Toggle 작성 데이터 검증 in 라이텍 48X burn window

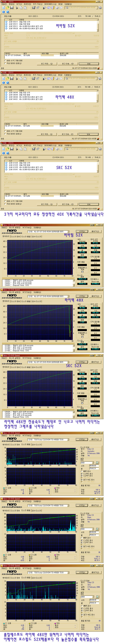(x=5, y=134)
